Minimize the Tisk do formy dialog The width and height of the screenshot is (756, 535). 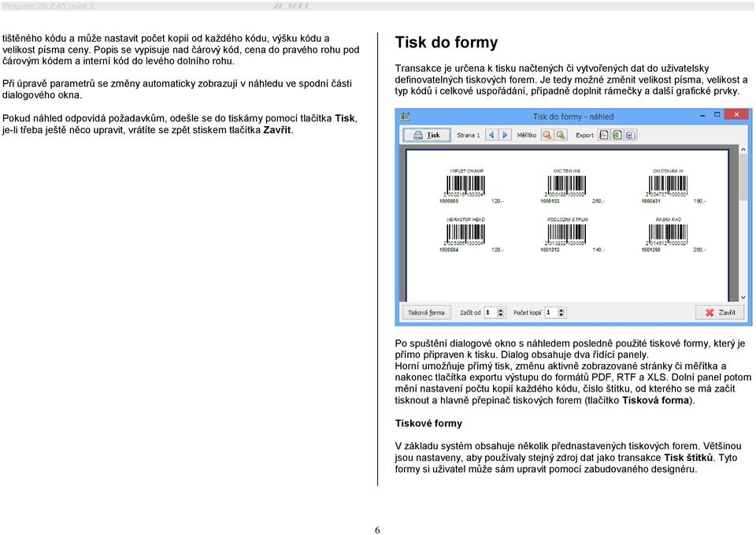702,115
